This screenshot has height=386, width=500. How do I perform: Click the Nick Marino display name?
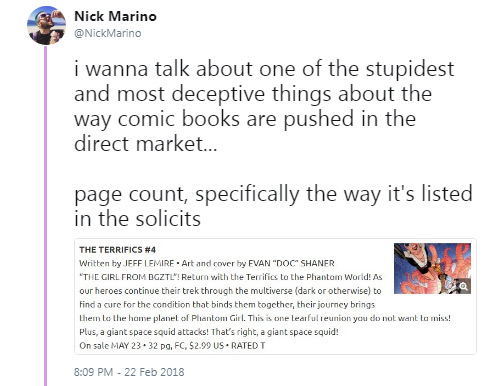pyautogui.click(x=115, y=16)
